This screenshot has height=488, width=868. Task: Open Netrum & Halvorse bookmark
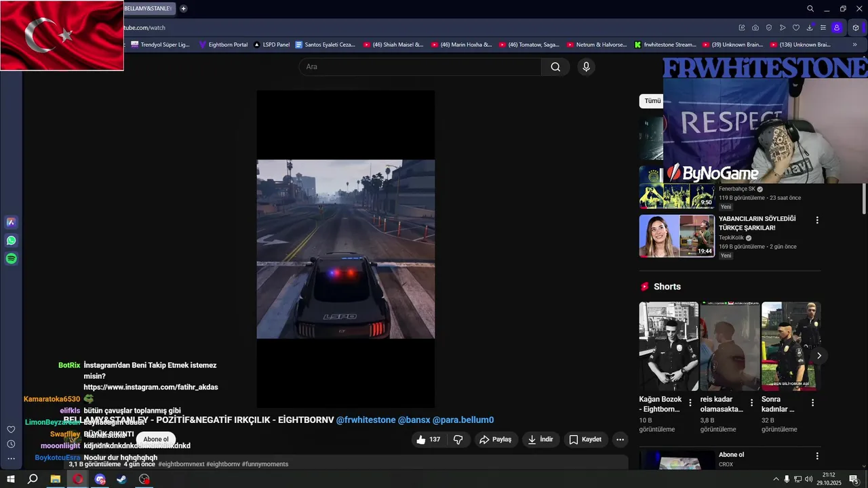pyautogui.click(x=597, y=45)
